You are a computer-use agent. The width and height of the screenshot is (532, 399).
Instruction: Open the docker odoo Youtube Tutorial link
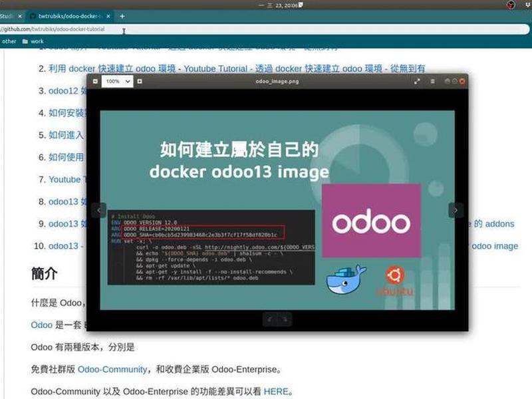pyautogui.click(x=237, y=68)
